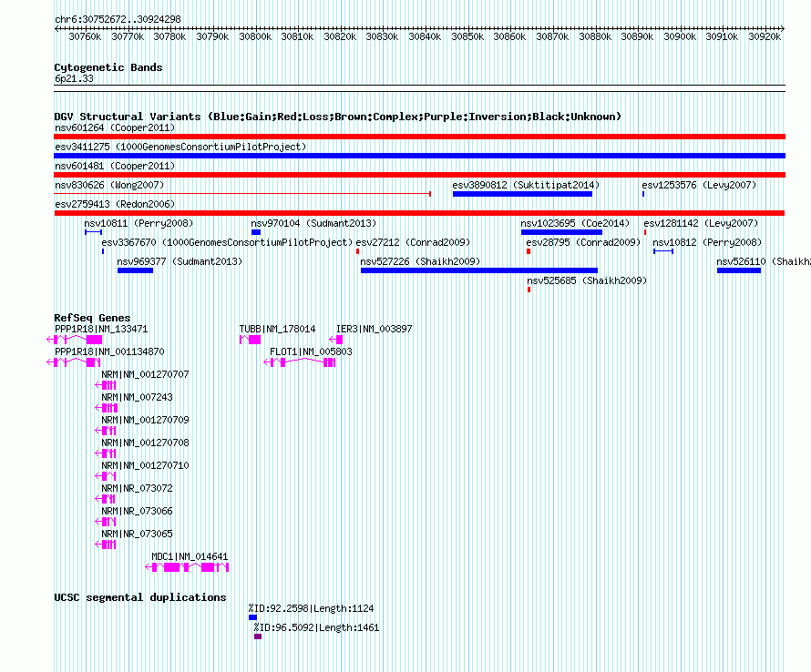Select the nsv10811 (Perry2008) span glyph

pyautogui.click(x=93, y=232)
